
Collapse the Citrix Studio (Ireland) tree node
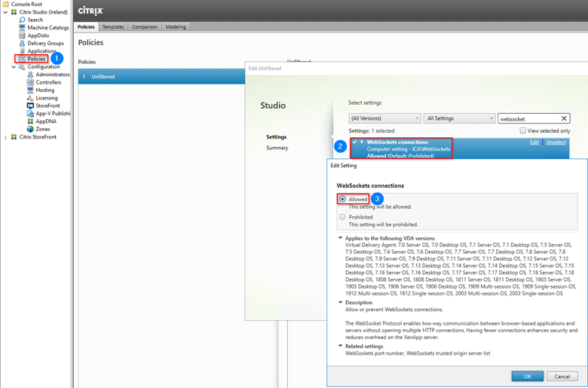click(5, 12)
